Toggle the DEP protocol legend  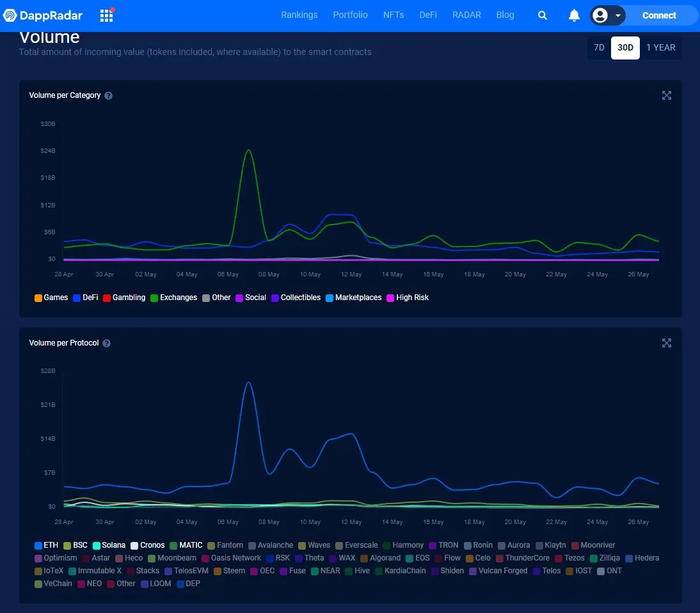188,584
